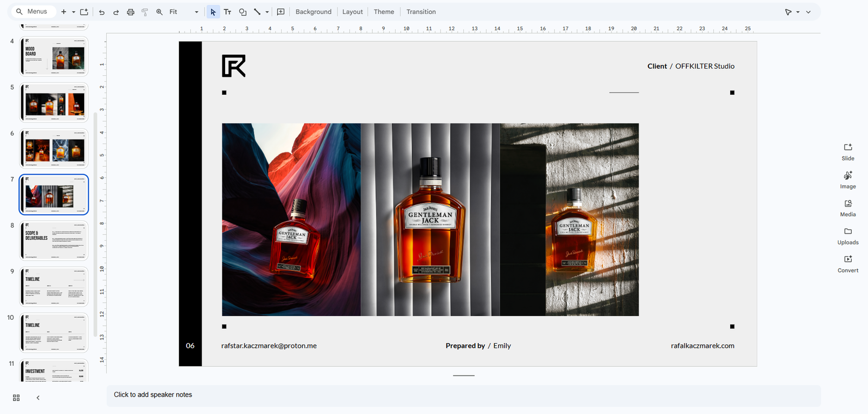The height and width of the screenshot is (414, 868).
Task: Open the Image generation side panel
Action: tap(848, 180)
